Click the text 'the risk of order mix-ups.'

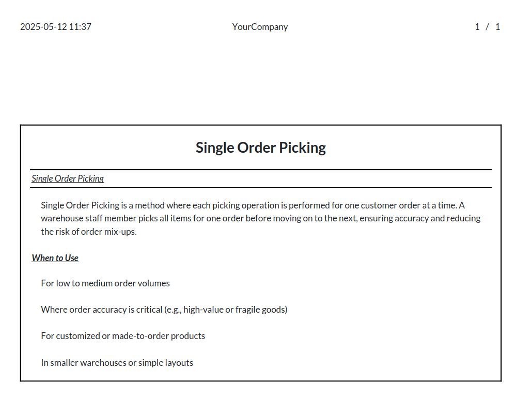pos(89,232)
